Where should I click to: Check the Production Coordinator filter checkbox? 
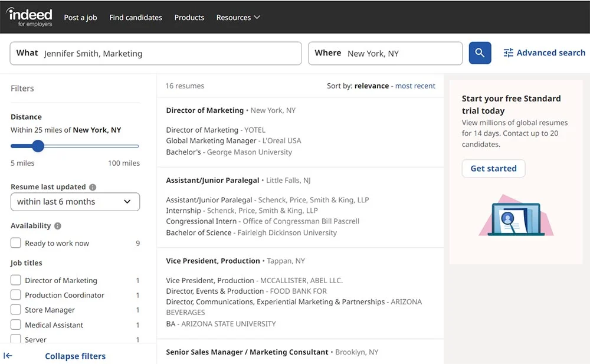pos(16,295)
